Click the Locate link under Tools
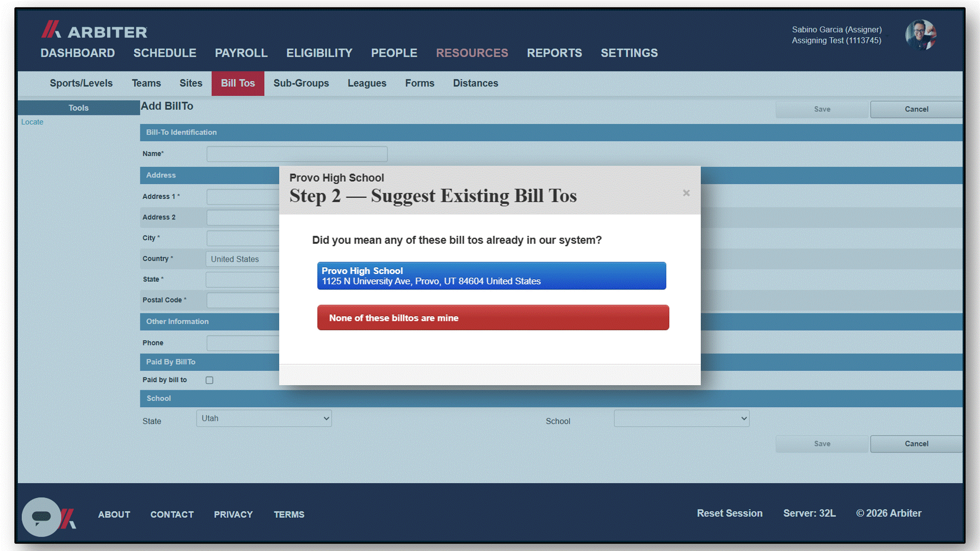The image size is (980, 551). pos(32,122)
